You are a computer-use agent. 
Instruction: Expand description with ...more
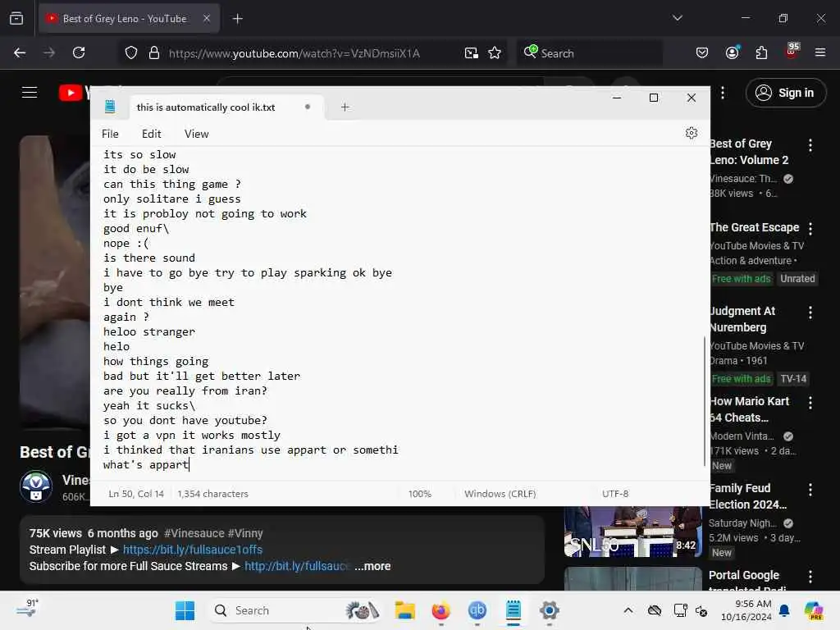coord(372,566)
